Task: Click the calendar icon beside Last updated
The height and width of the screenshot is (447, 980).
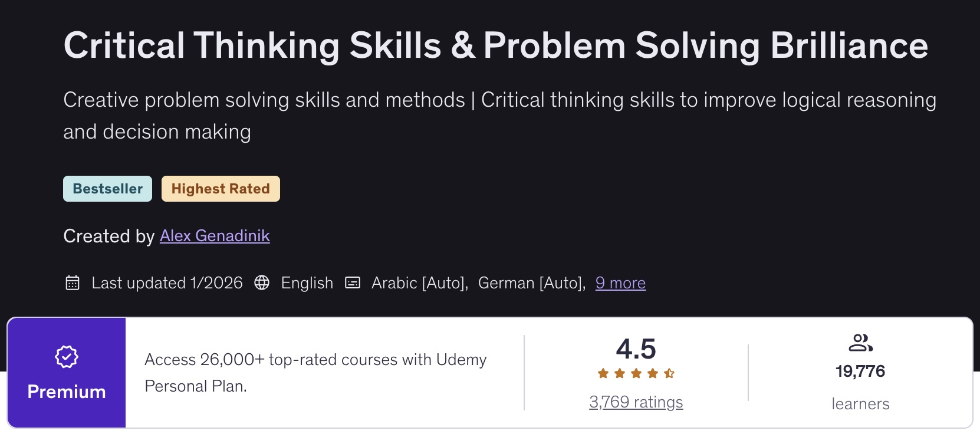Action: [73, 283]
